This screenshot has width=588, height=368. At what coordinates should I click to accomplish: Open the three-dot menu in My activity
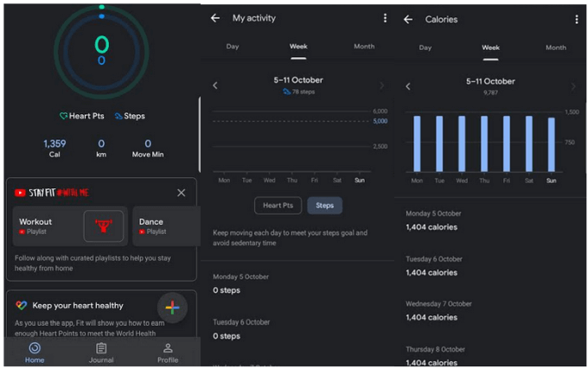385,18
